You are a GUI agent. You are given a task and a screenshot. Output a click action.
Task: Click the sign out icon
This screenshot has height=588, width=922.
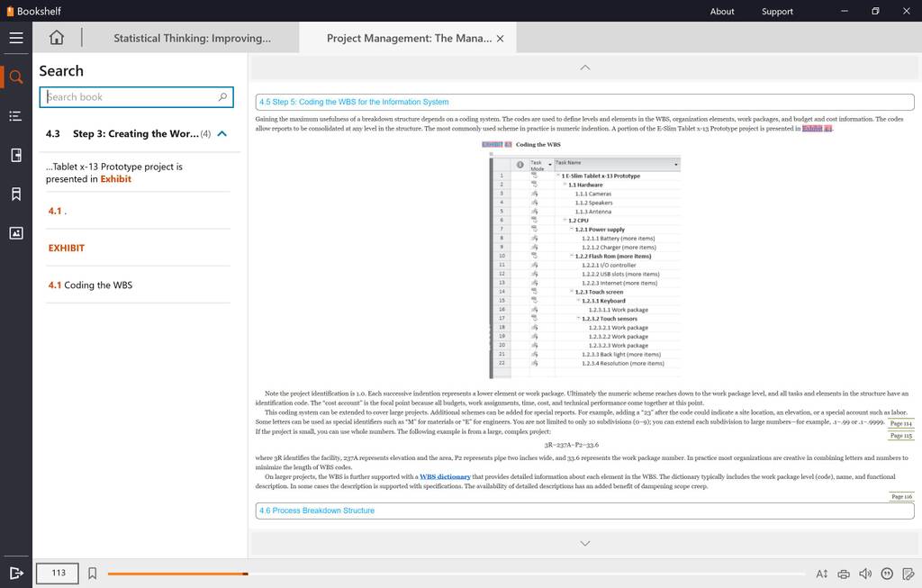16,574
